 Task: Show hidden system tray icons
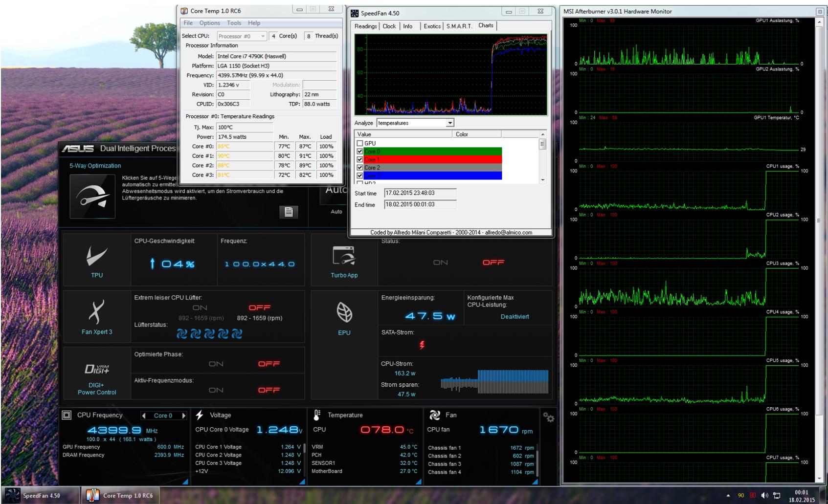tap(728, 496)
